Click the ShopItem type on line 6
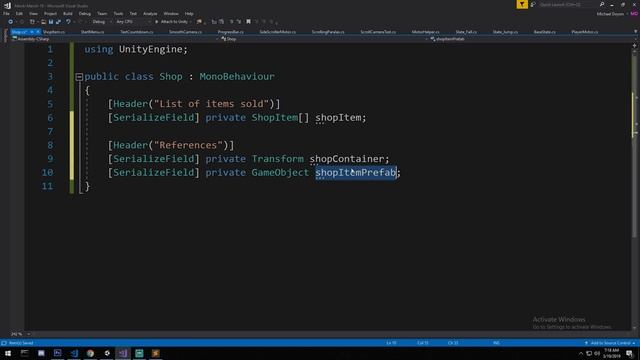 click(274, 118)
